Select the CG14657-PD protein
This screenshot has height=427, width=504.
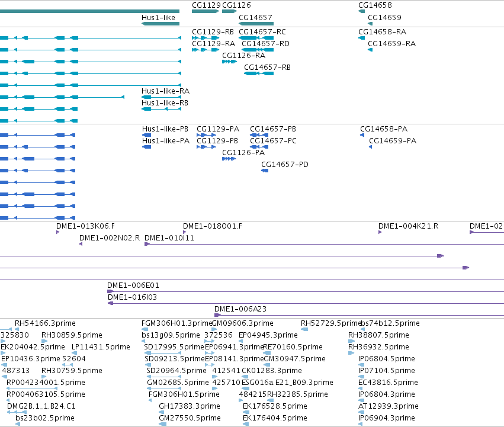coord(265,171)
